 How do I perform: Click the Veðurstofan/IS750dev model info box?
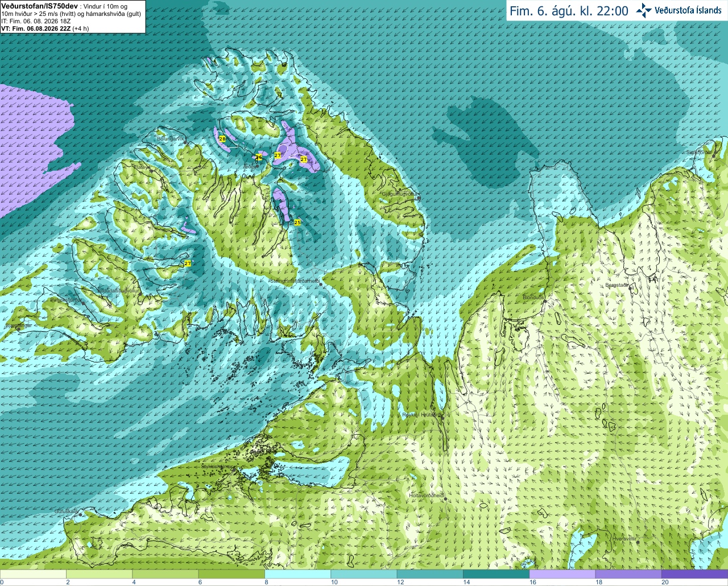(73, 16)
